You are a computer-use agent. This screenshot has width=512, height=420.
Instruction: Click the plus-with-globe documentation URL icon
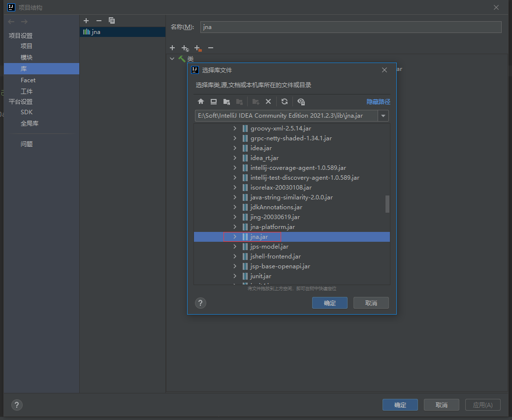[x=185, y=48]
